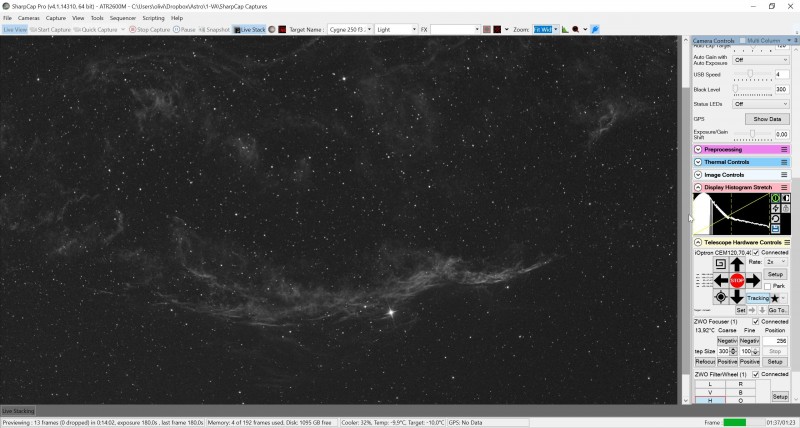Move the telescope down with the arrow
Screen dimensions: 800x428
pos(737,296)
